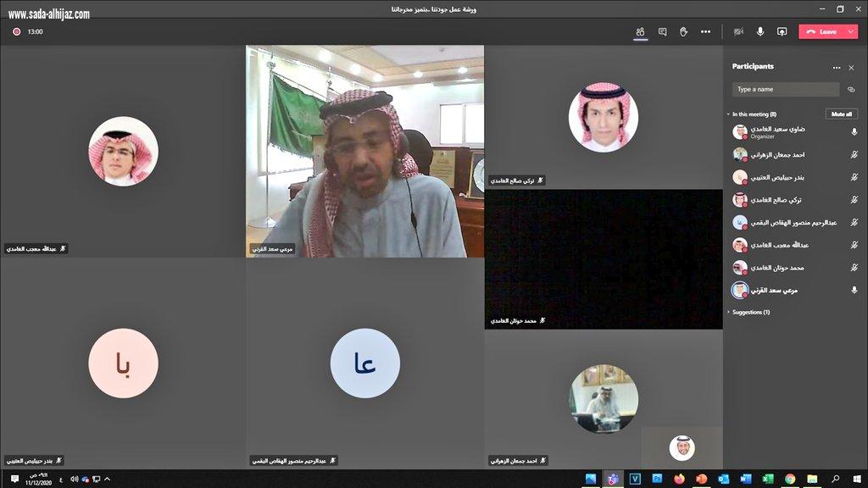Open the Share content screen-sharing icon

(x=782, y=31)
